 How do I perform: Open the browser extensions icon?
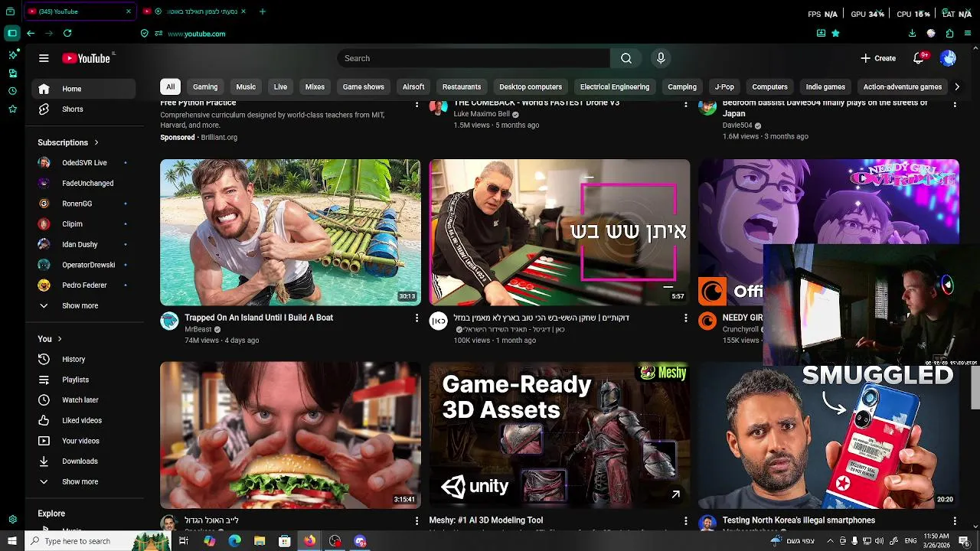949,34
